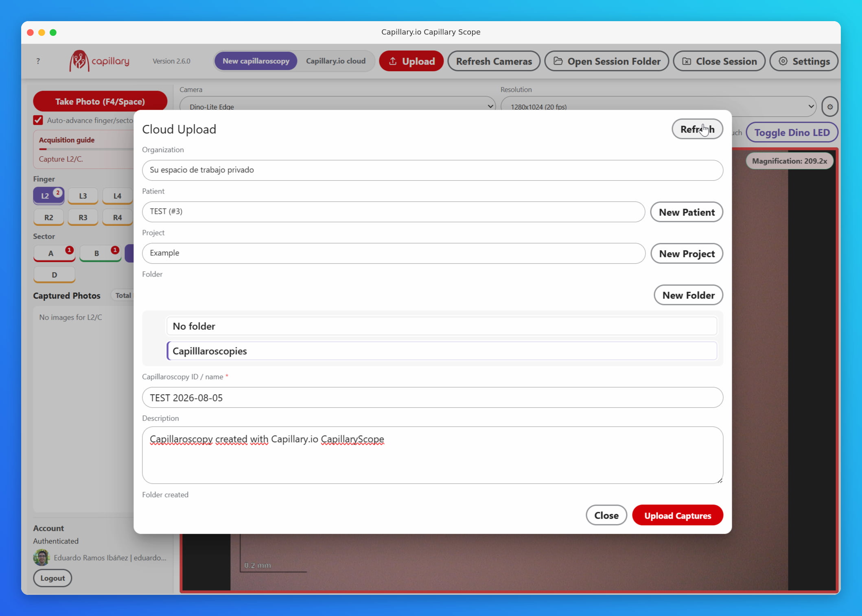Click the Logout button
Viewport: 862px width, 616px height.
click(x=53, y=578)
